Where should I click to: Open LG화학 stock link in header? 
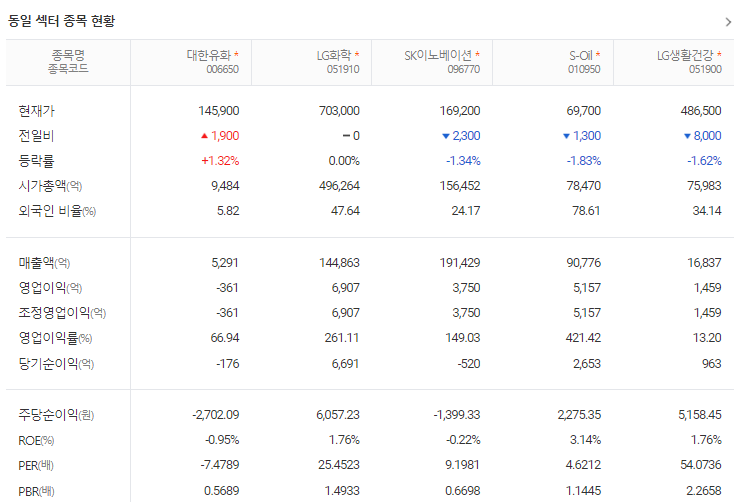334,55
